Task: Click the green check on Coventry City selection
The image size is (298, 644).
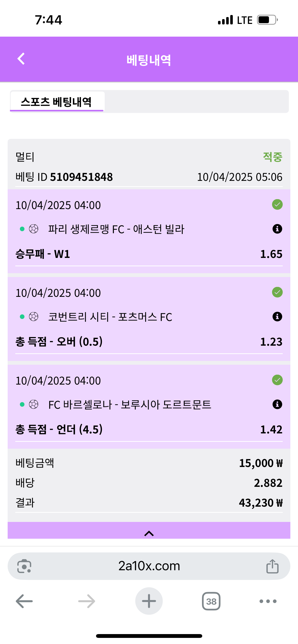Action: point(277,292)
